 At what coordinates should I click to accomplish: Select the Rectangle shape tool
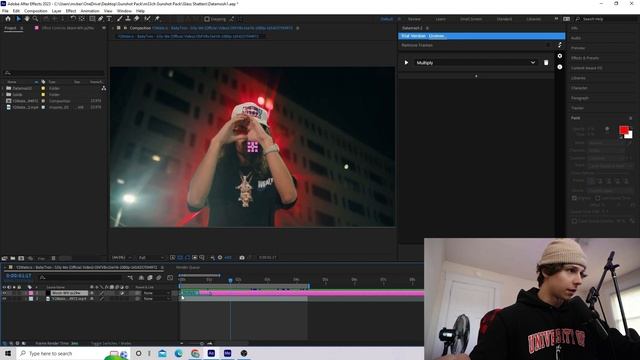92,19
